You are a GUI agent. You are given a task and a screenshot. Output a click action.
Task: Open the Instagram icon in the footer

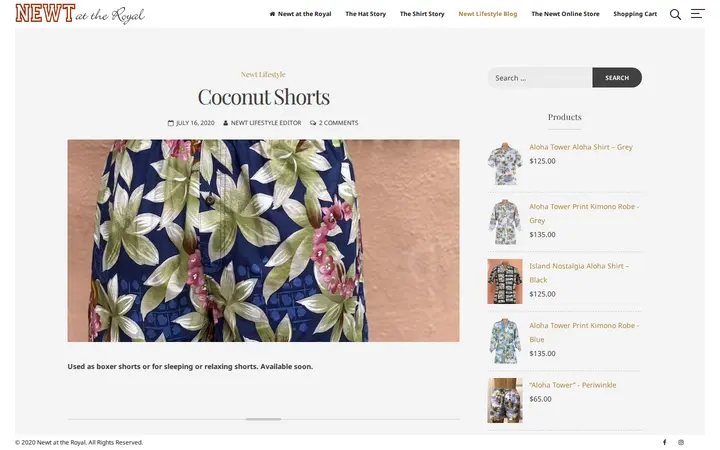pos(681,442)
